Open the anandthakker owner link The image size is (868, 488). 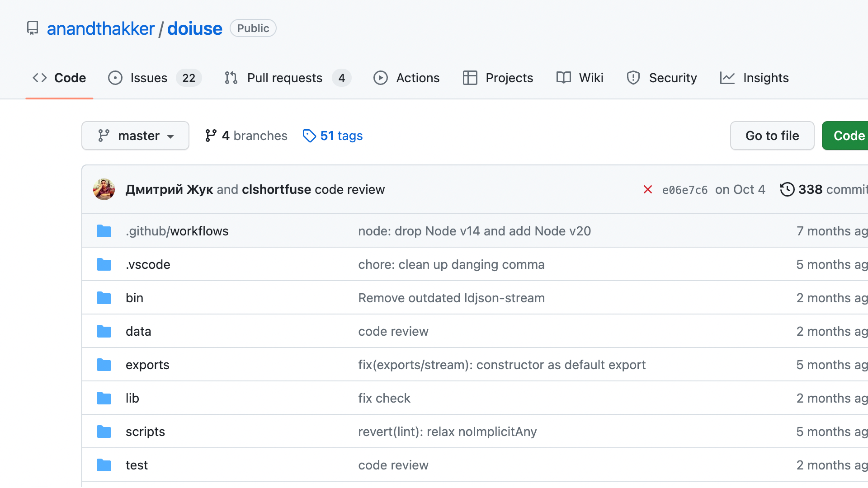point(101,28)
